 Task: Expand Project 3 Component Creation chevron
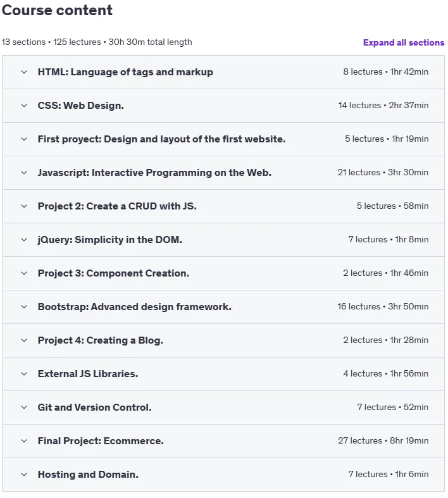pos(24,273)
